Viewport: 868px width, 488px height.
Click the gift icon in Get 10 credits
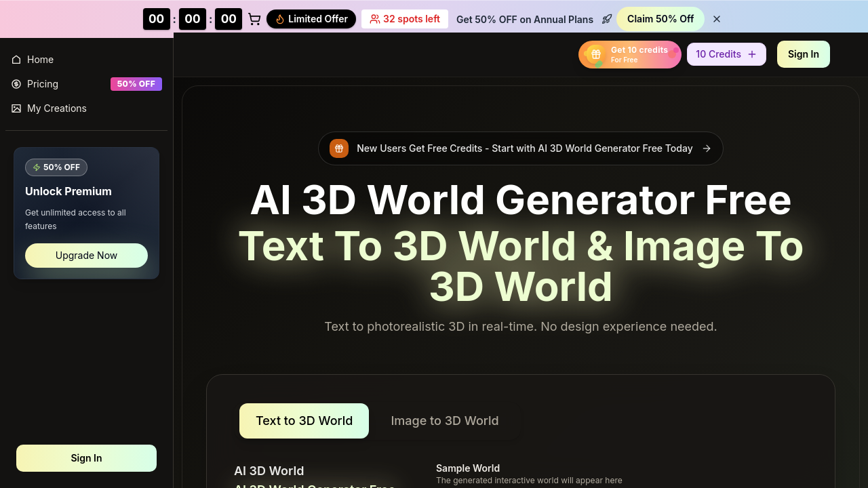595,54
